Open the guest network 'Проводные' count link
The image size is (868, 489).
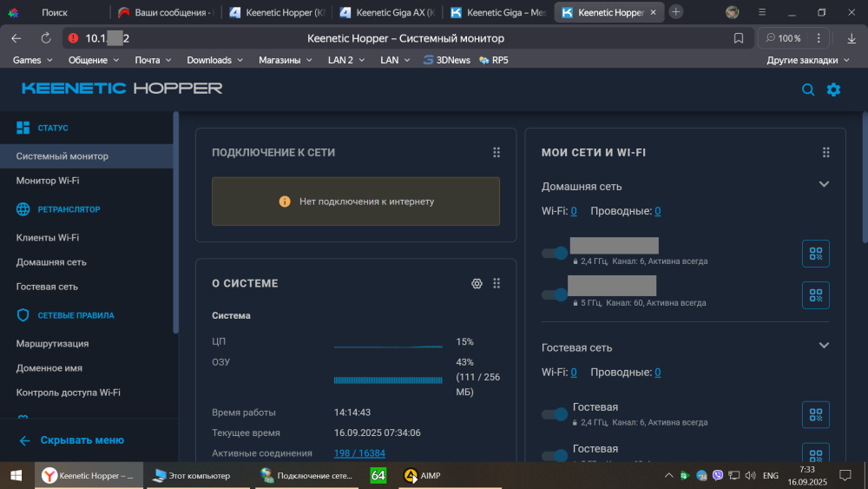(x=658, y=372)
